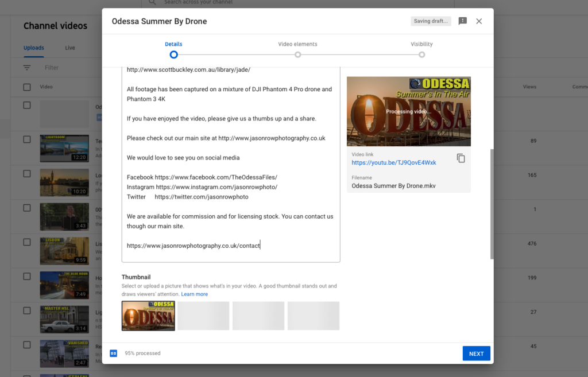Click the Thumbnail section heading
This screenshot has height=377, width=588.
[136, 277]
